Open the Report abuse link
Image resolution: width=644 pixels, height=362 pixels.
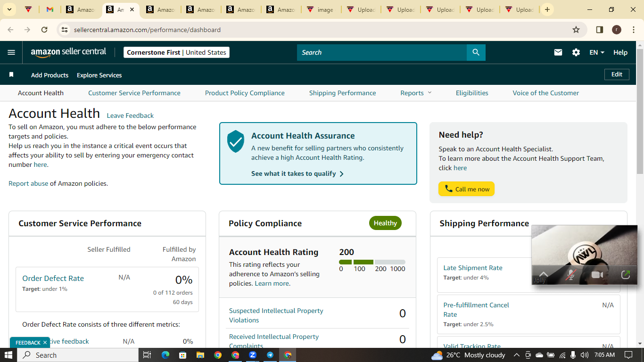[x=28, y=183]
